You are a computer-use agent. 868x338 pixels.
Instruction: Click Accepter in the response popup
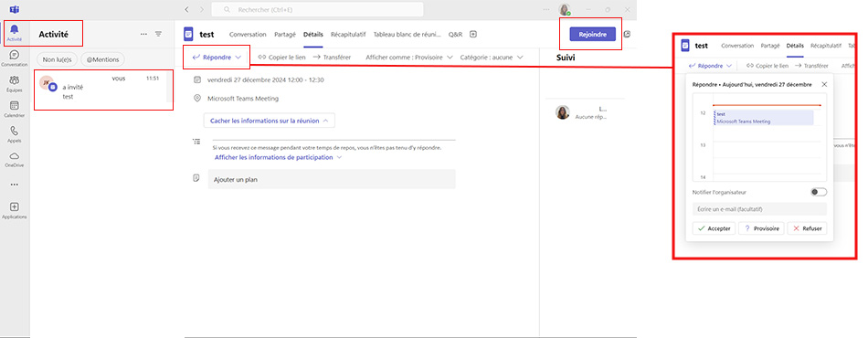coord(714,228)
